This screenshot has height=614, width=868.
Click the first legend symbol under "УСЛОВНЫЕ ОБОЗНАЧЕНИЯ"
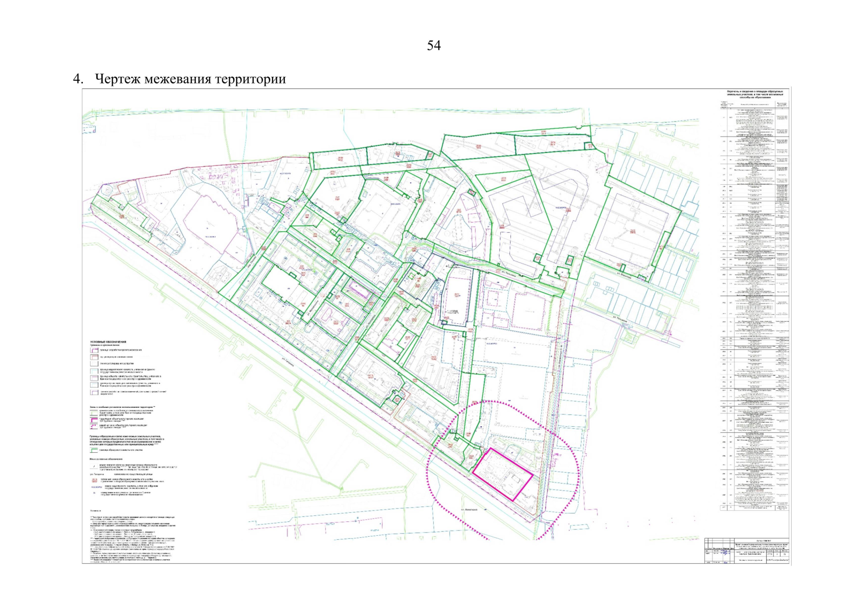[x=94, y=350]
